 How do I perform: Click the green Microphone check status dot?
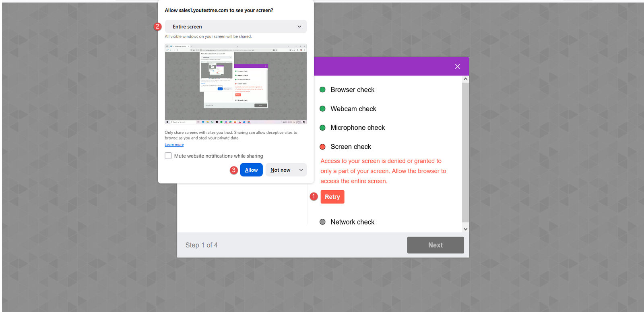point(322,127)
